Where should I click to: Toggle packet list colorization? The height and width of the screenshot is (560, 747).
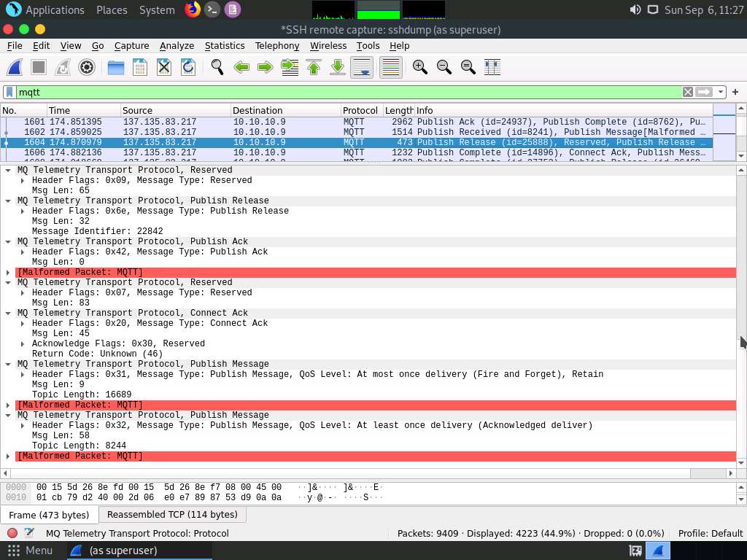click(390, 67)
